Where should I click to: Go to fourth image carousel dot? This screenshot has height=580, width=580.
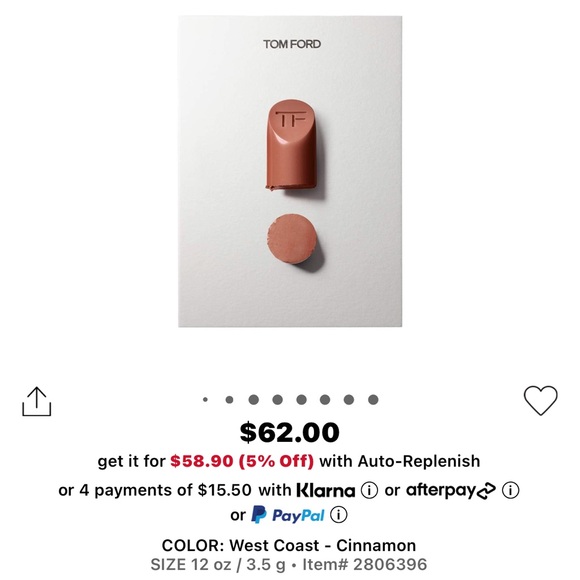click(x=277, y=399)
